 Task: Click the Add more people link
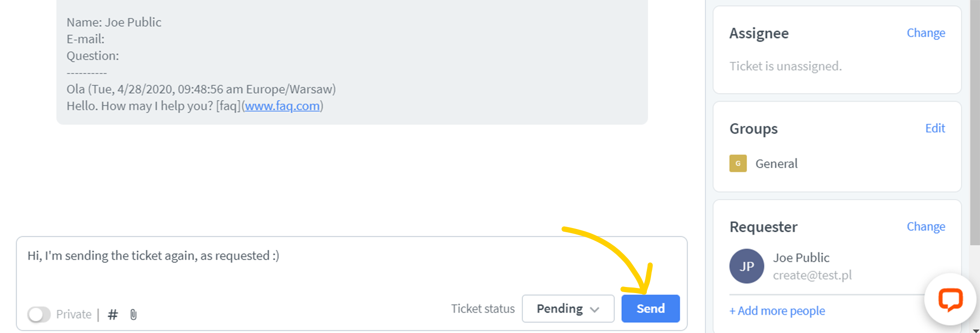click(777, 311)
